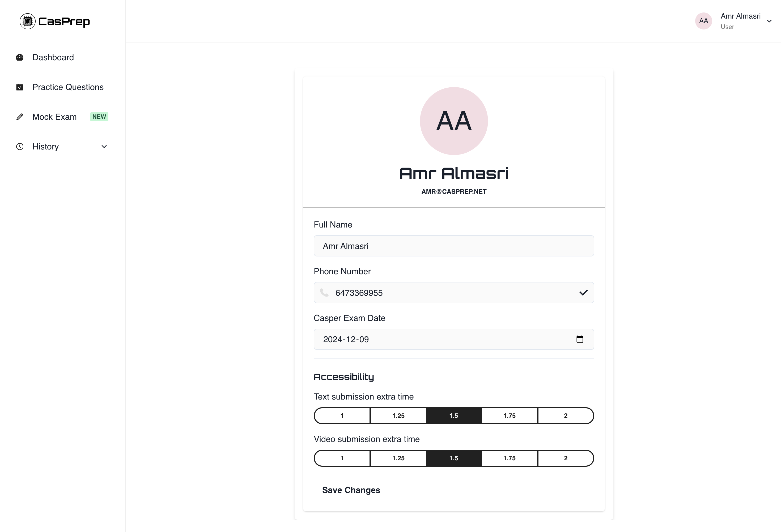Select 1.25 video submission extra time
781x532 pixels.
click(x=398, y=458)
